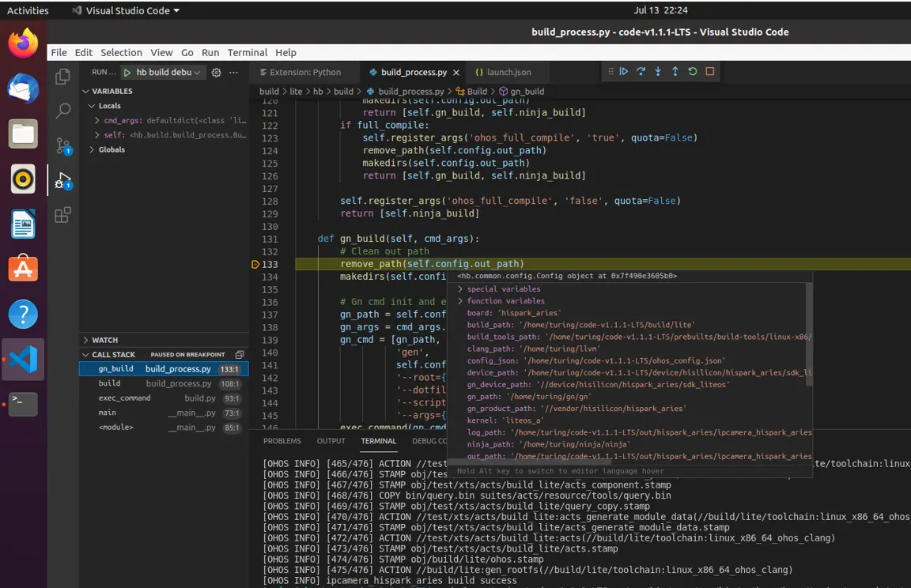Restart the debug session
Screen dimensions: 911x588
pos(693,71)
